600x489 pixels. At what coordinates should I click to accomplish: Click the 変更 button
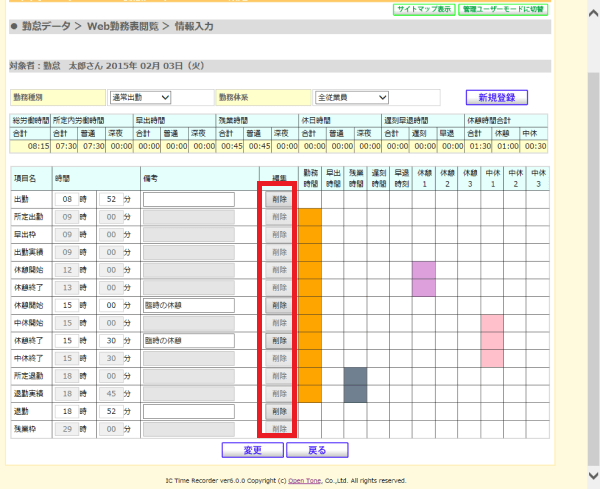click(253, 450)
